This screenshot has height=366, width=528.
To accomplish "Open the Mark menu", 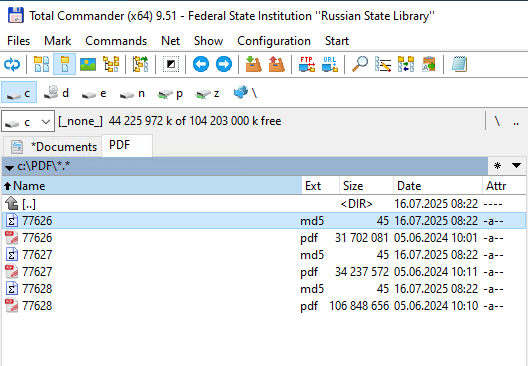I will tap(58, 41).
